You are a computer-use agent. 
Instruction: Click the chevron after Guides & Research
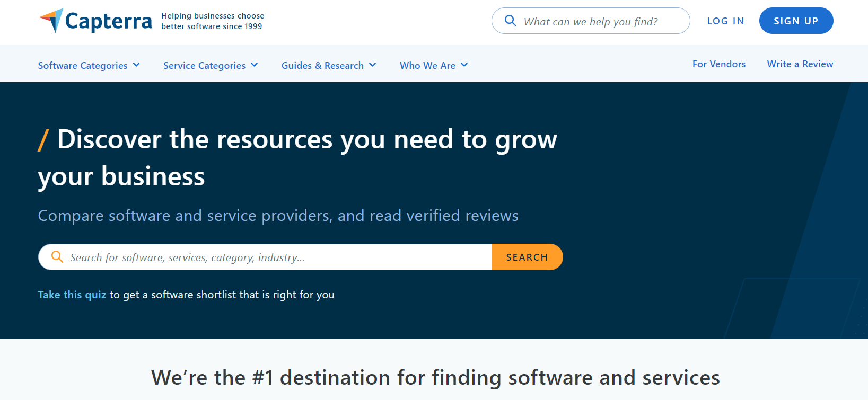point(373,65)
